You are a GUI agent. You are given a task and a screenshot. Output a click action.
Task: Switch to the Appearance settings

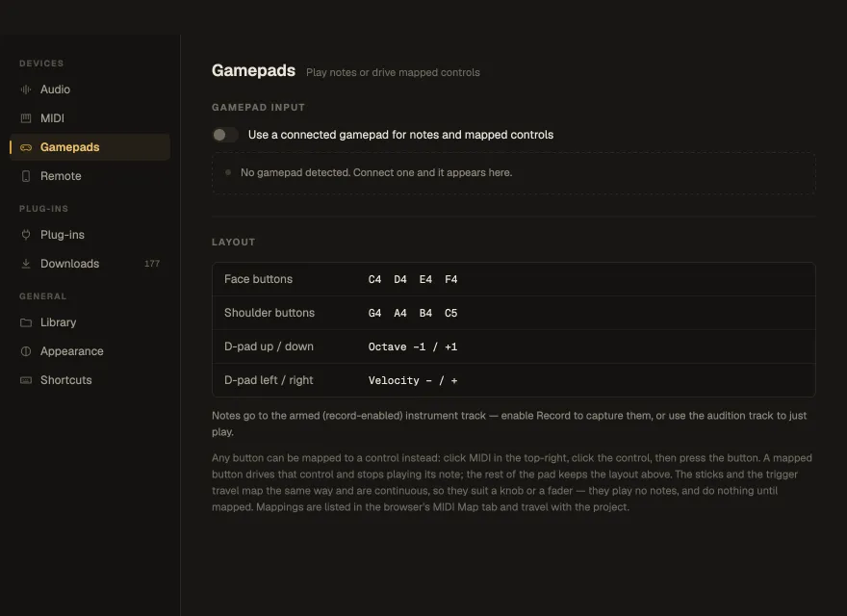(90, 351)
